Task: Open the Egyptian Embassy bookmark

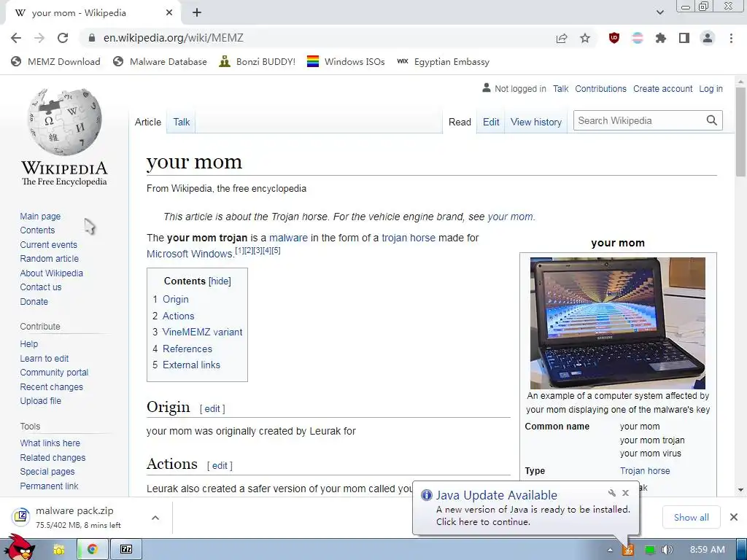Action: pyautogui.click(x=443, y=61)
